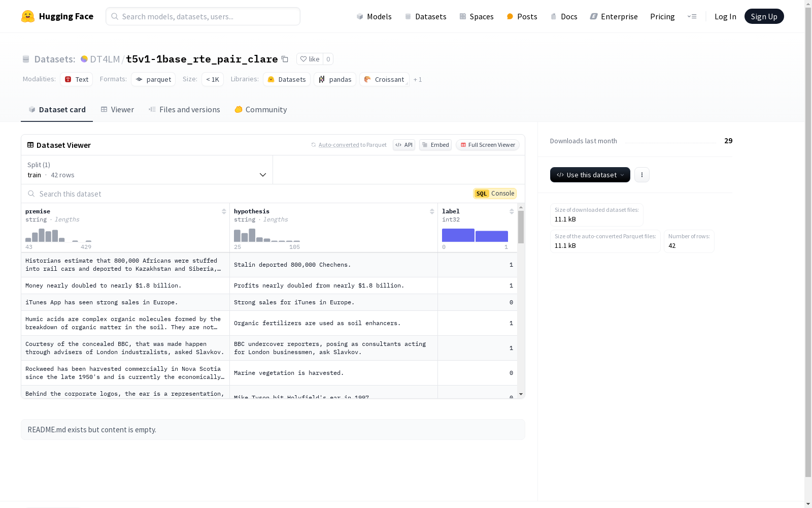Sort the label column with the arrows icon
The width and height of the screenshot is (812, 508).
(512, 211)
